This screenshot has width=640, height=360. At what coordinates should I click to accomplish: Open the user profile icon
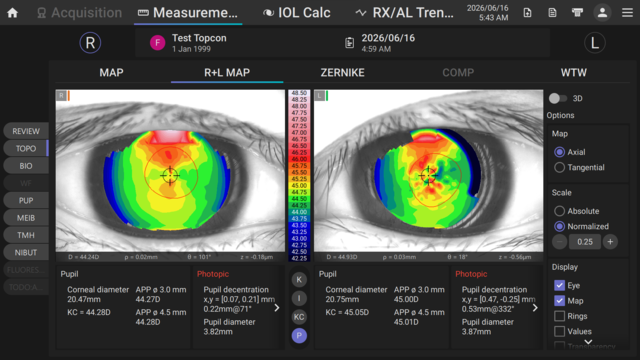click(x=602, y=13)
